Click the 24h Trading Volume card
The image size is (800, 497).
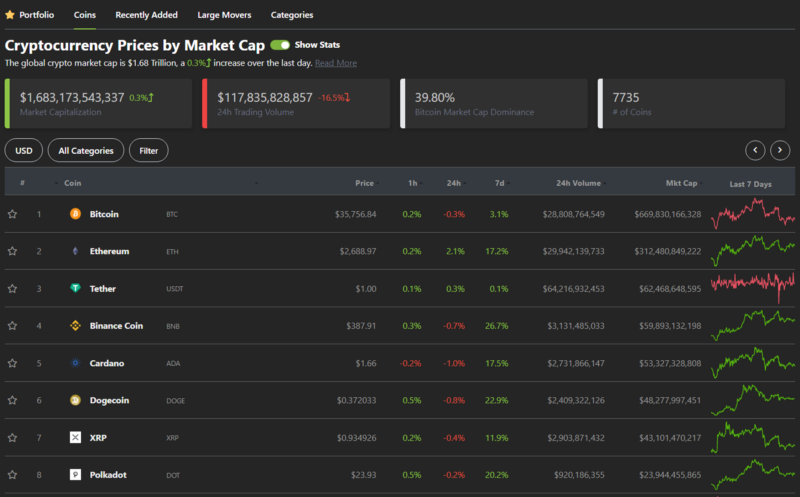point(296,103)
